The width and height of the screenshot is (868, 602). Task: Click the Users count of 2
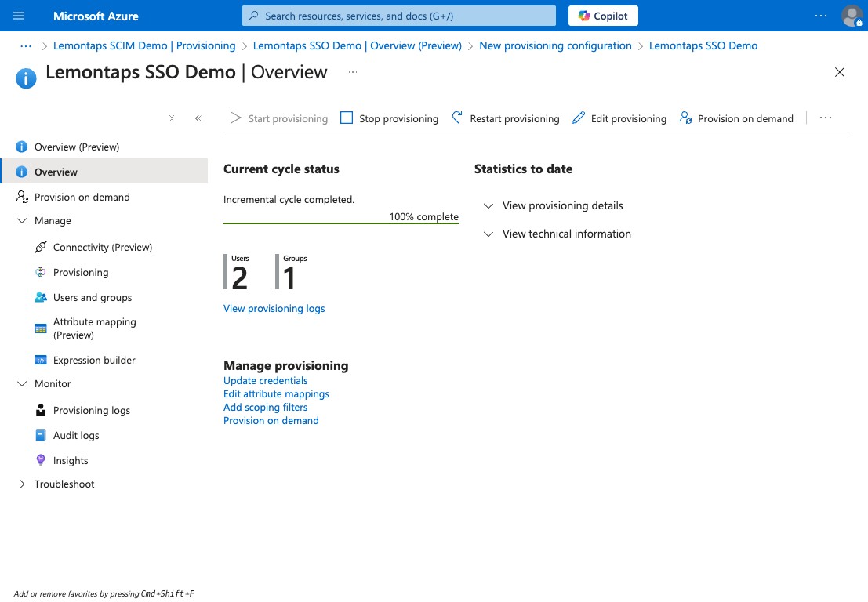(x=239, y=277)
